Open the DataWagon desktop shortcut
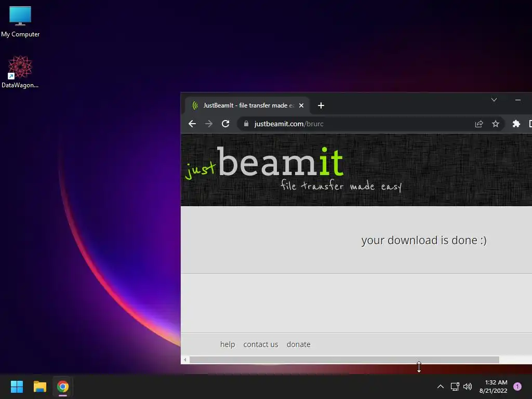The width and height of the screenshot is (532, 399). click(x=20, y=72)
